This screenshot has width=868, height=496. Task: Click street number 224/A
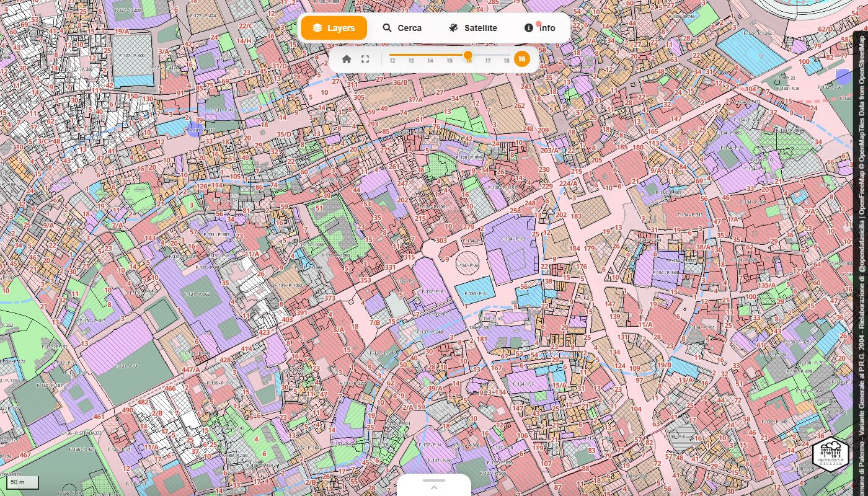pyautogui.click(x=569, y=184)
